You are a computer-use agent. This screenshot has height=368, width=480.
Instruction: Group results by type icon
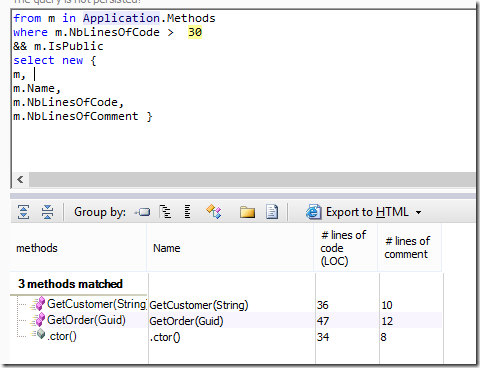pyautogui.click(x=214, y=212)
